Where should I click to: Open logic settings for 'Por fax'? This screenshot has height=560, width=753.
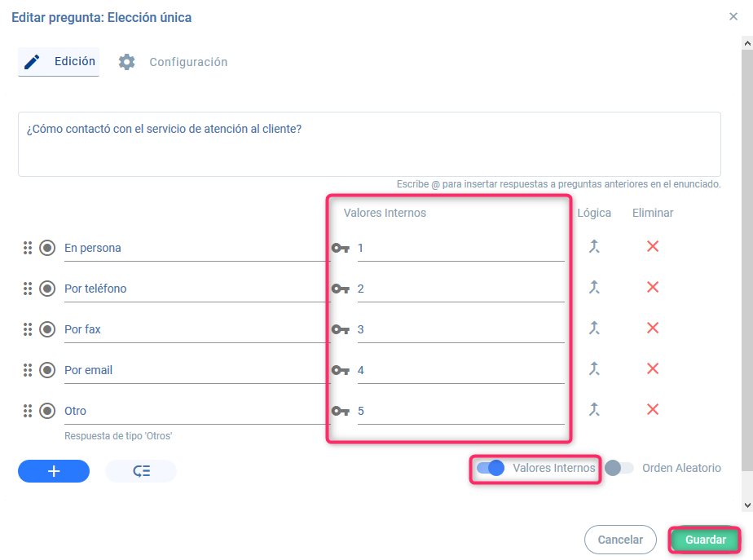pyautogui.click(x=594, y=328)
